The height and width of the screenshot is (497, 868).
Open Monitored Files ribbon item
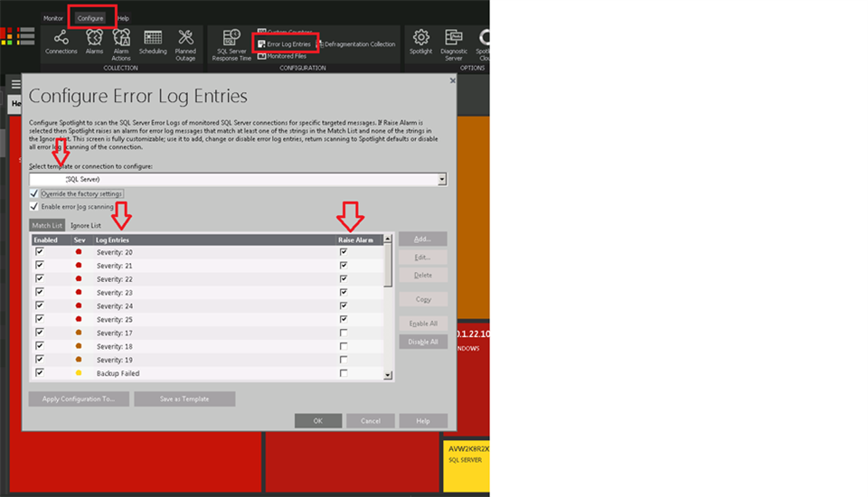point(282,56)
